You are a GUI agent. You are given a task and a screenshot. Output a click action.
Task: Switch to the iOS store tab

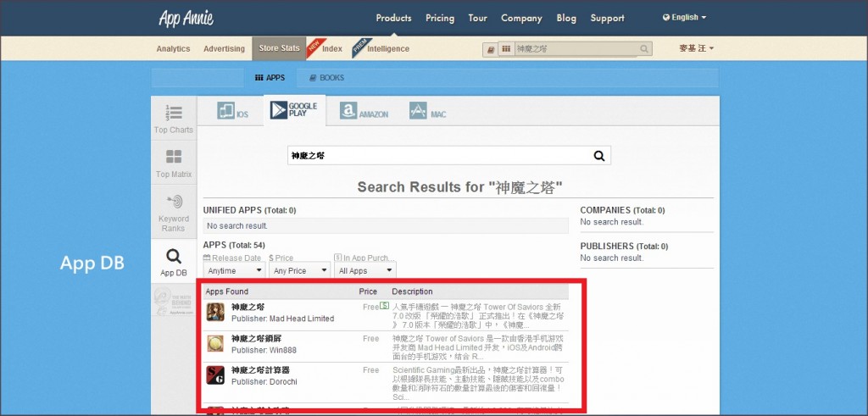[232, 112]
